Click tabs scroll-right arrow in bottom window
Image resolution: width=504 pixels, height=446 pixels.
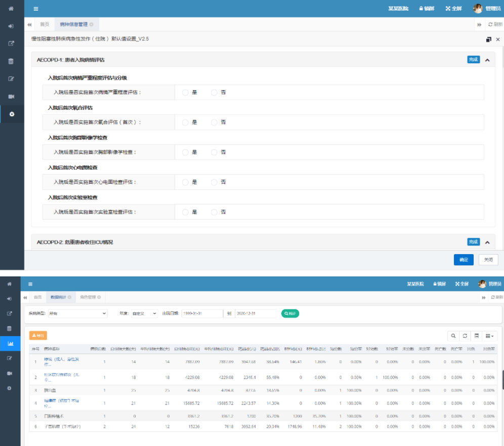pyautogui.click(x=483, y=298)
